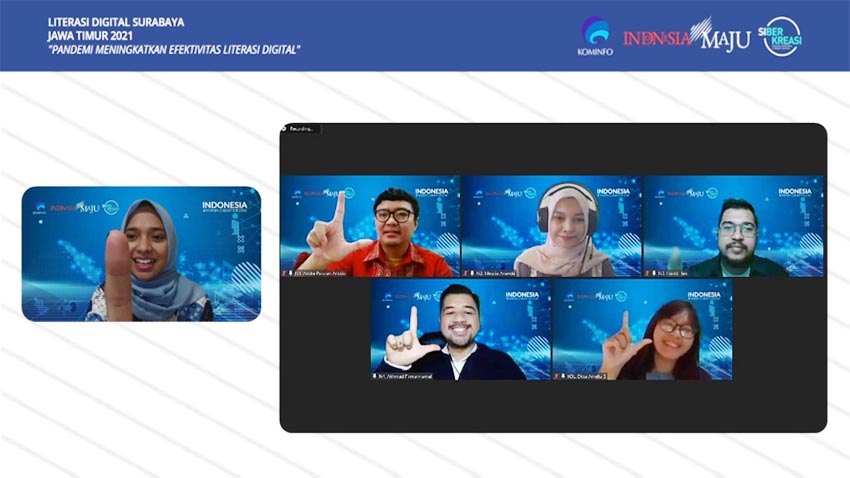The height and width of the screenshot is (478, 850).
Task: Select the NS. David participant video tile
Action: [x=734, y=226]
